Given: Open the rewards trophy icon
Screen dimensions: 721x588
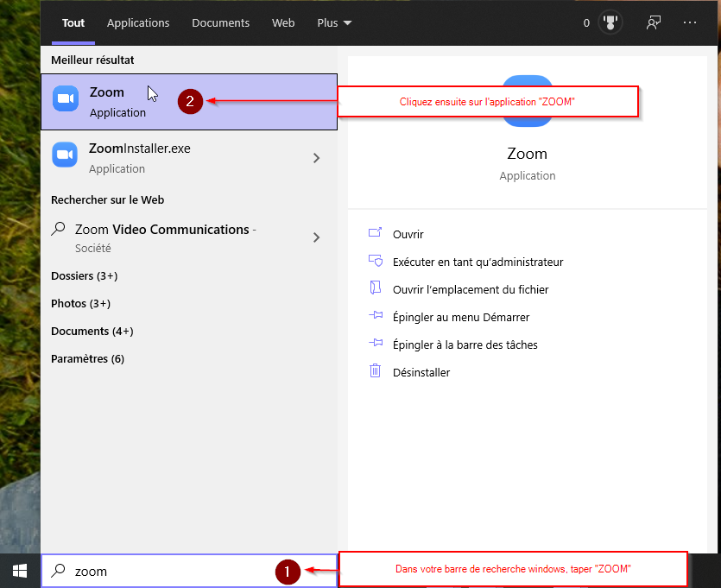Looking at the screenshot, I should 612,23.
